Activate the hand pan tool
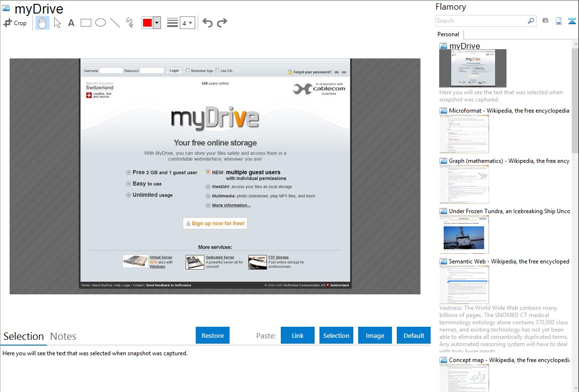This screenshot has width=579, height=392. (x=42, y=23)
